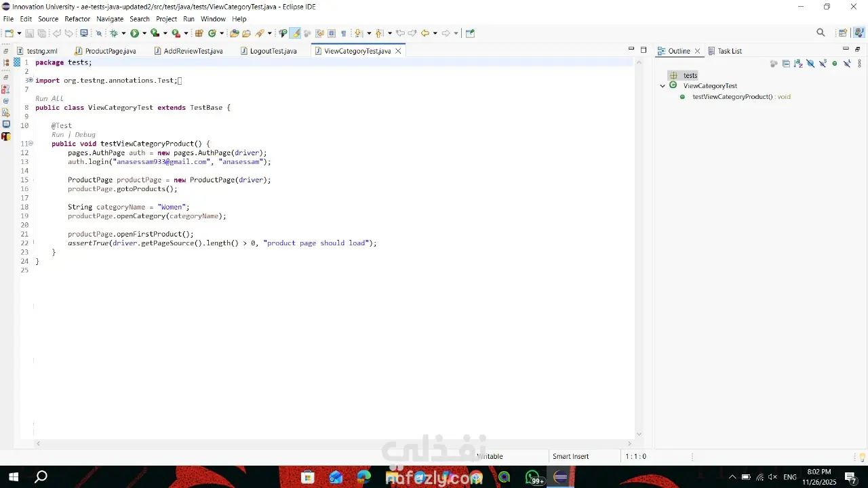The image size is (868, 488).
Task: Click the New Java Class toolbar icon
Action: [x=212, y=33]
